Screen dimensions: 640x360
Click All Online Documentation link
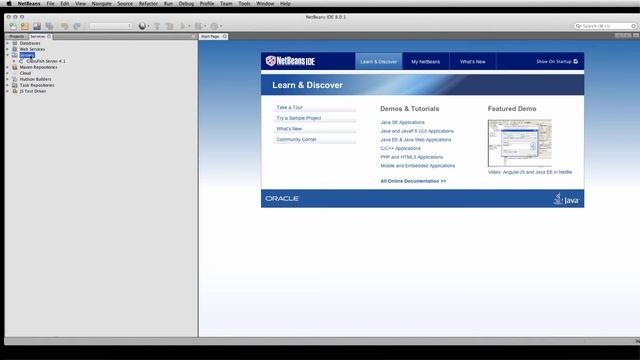[413, 181]
